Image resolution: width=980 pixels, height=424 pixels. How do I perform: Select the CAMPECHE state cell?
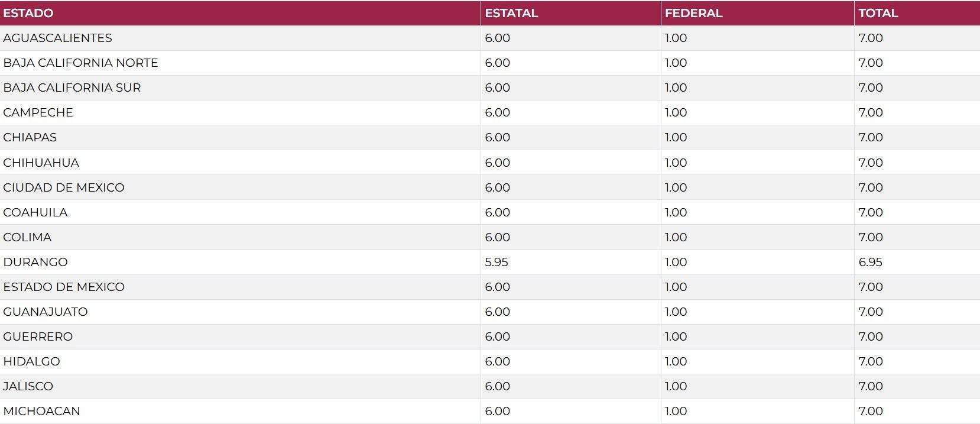click(x=38, y=112)
